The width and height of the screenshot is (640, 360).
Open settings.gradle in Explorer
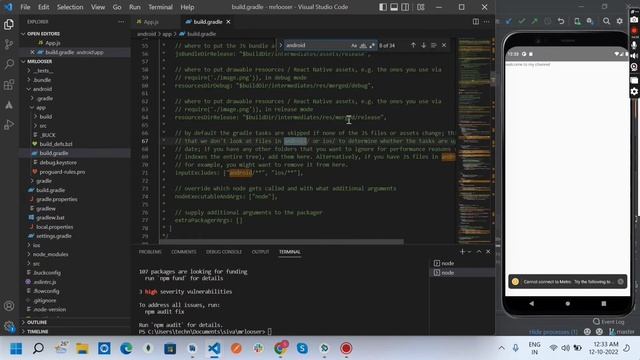(x=53, y=236)
